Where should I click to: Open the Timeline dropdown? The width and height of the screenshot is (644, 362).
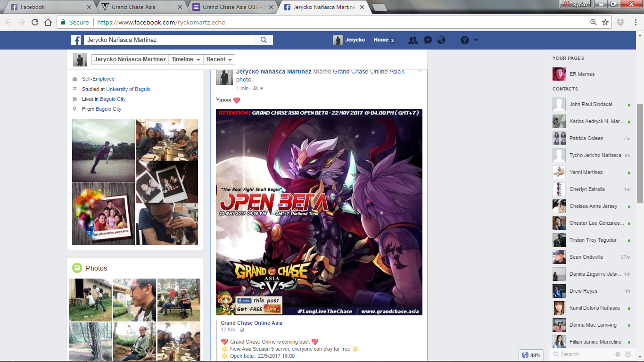[187, 59]
